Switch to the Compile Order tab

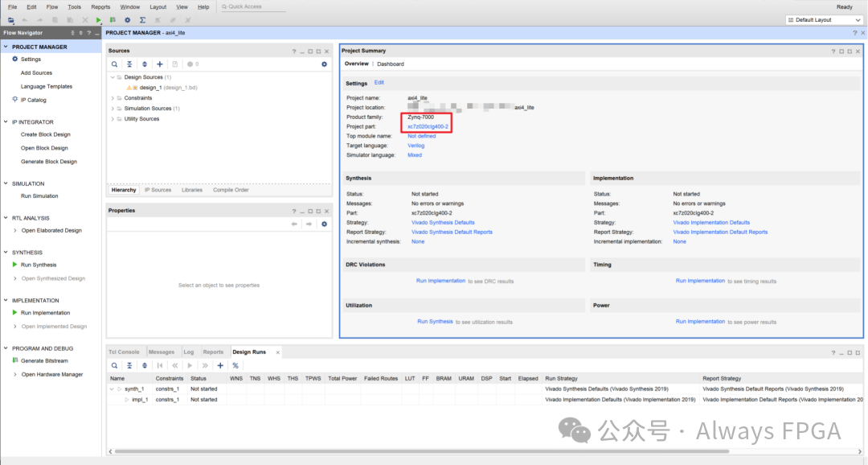pos(231,190)
